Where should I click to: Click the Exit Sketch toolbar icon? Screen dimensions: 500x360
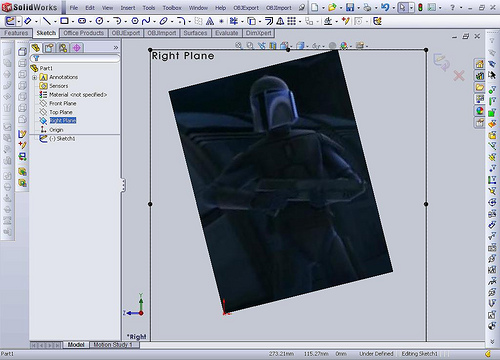[x=10, y=21]
